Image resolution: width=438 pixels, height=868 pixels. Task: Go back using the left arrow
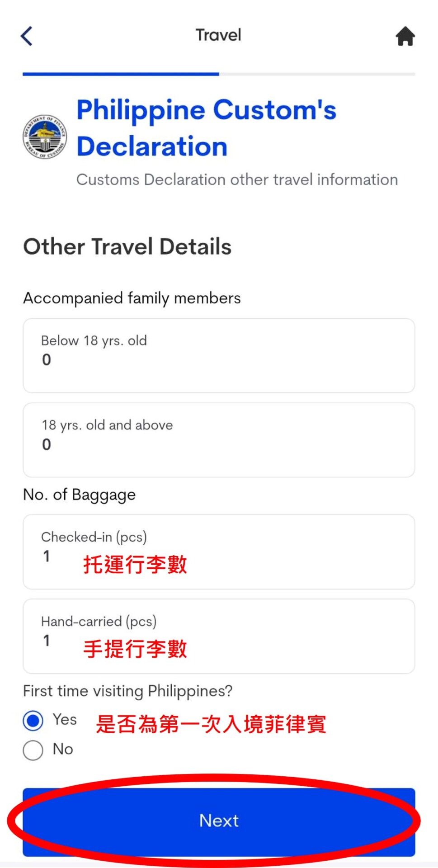[x=27, y=36]
